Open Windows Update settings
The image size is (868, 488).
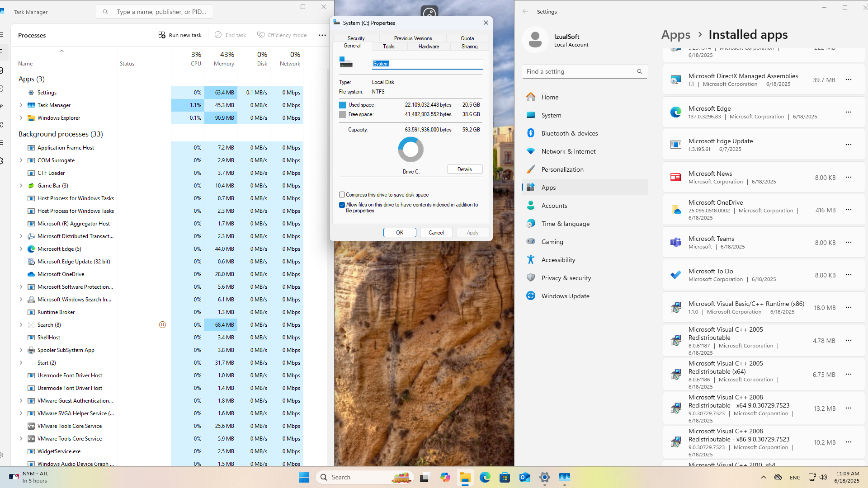click(585, 296)
